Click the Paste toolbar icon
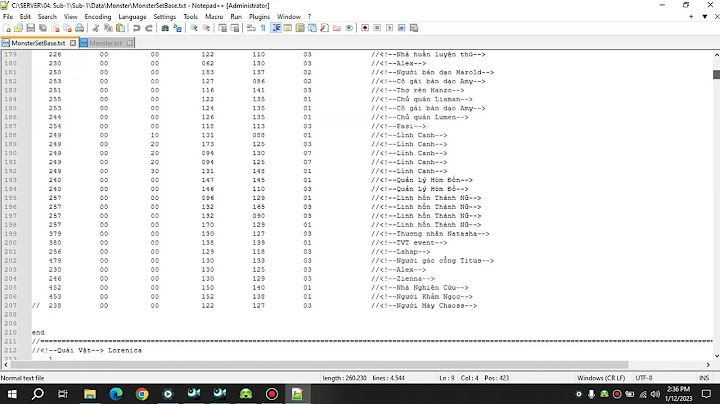Image resolution: width=720 pixels, height=404 pixels. (120, 28)
